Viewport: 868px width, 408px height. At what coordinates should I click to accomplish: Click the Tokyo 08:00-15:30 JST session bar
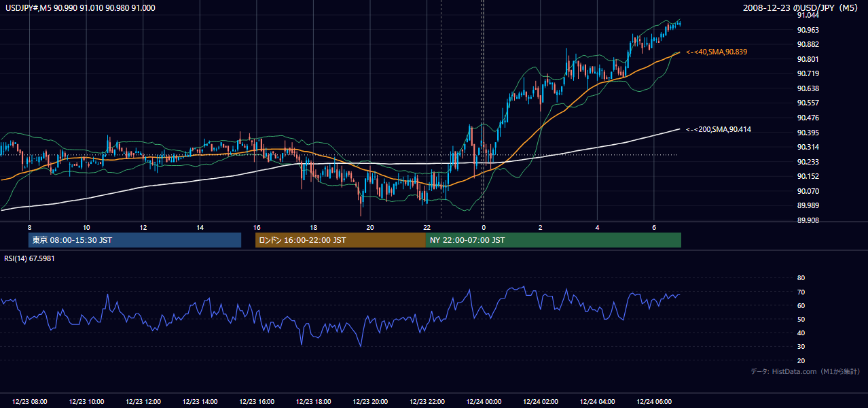coord(135,240)
